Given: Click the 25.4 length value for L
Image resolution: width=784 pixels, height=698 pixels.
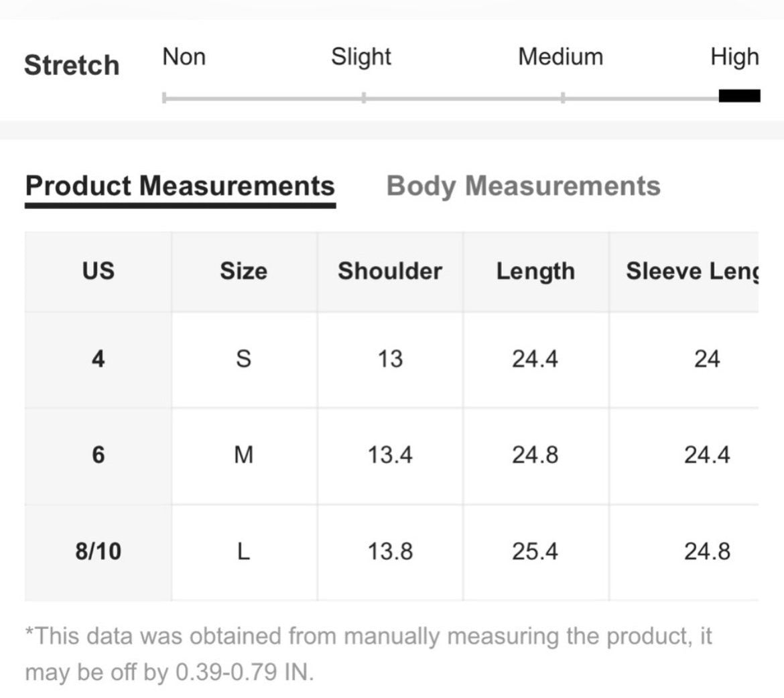Looking at the screenshot, I should 535,551.
